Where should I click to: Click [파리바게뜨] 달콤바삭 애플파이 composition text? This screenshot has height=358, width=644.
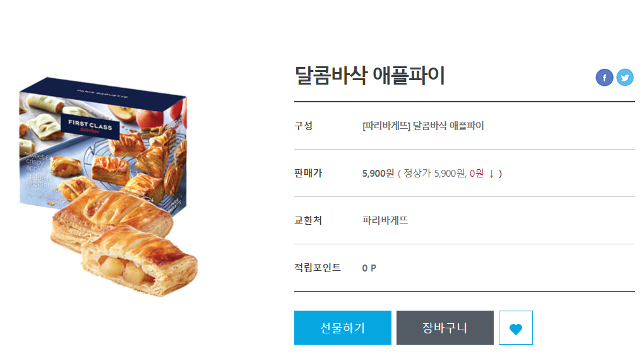423,126
